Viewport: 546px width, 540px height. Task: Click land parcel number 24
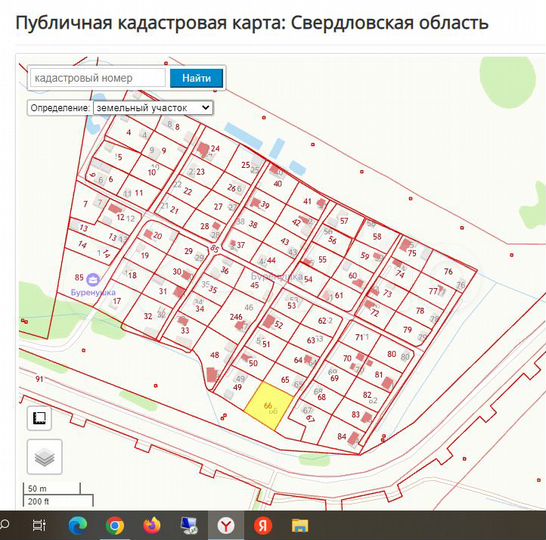(x=215, y=149)
